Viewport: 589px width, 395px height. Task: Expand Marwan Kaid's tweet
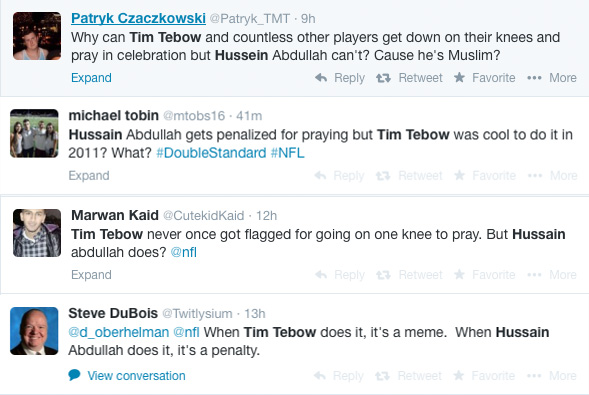pos(91,275)
